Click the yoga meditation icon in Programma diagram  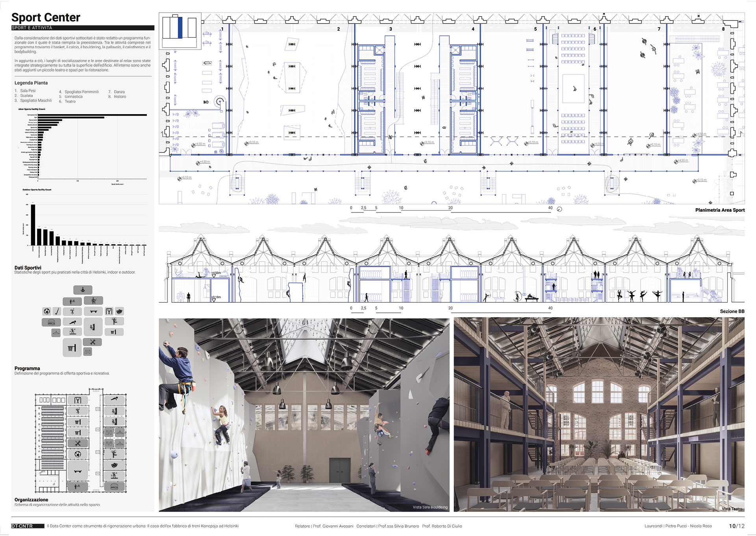pos(83,290)
